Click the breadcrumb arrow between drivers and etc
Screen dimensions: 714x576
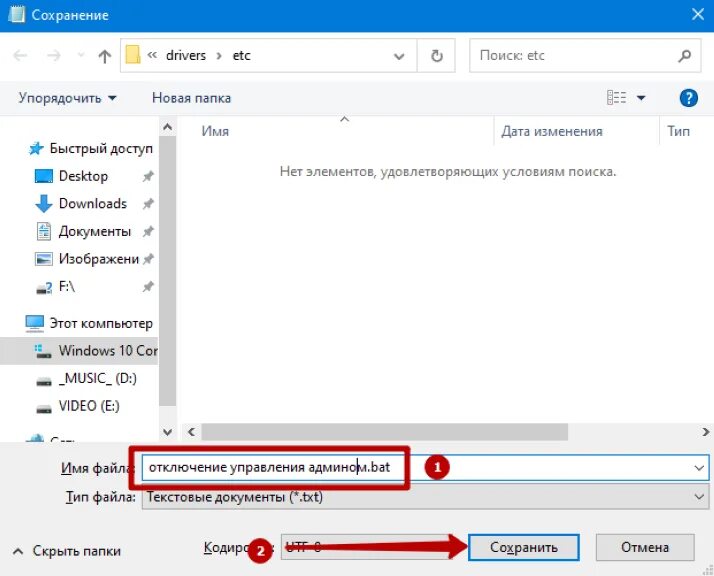[219, 56]
